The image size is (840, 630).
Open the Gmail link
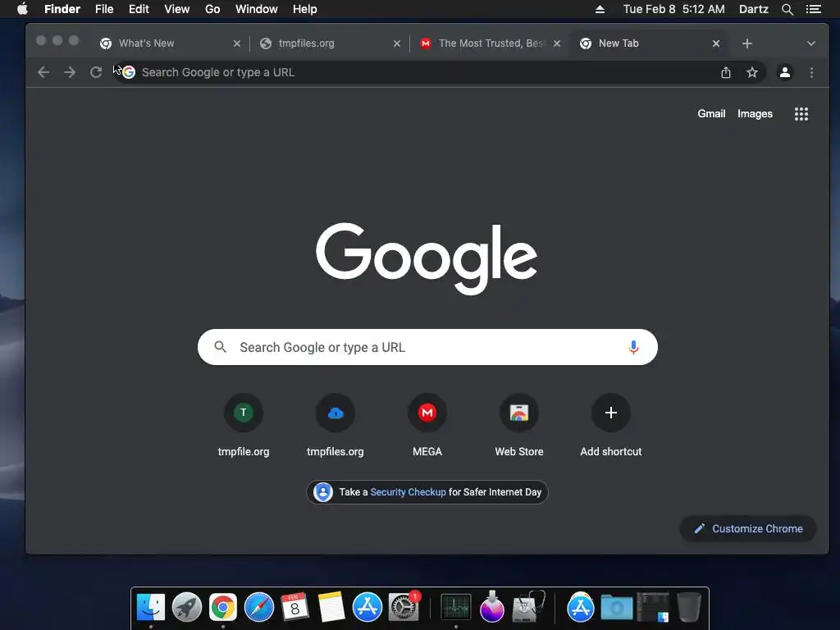(x=711, y=113)
